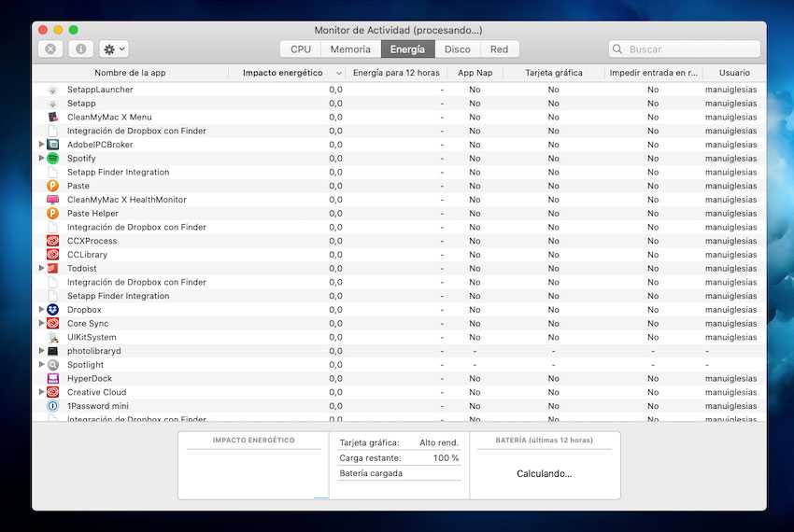Select the UIKitSystem process name
Viewport: 794px width, 532px height.
[92, 337]
